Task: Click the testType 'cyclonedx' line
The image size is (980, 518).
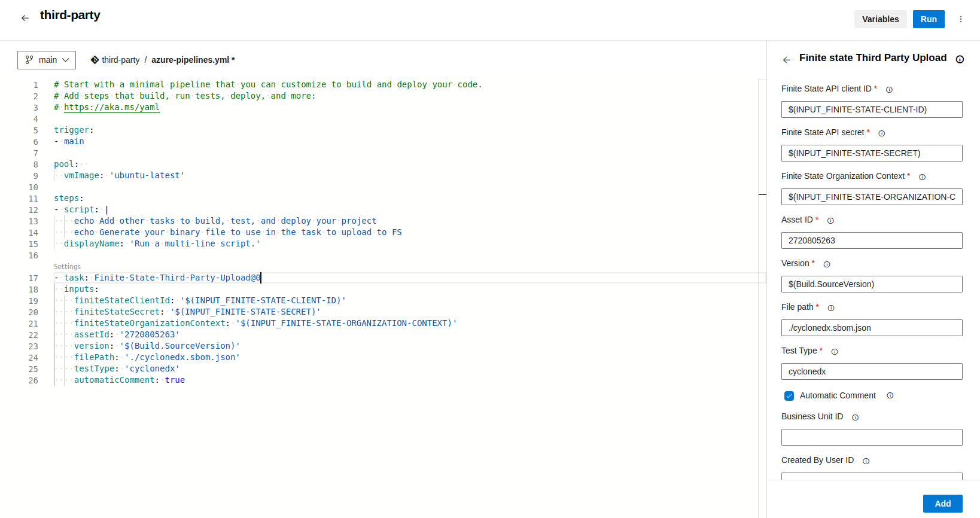Action: pos(126,368)
